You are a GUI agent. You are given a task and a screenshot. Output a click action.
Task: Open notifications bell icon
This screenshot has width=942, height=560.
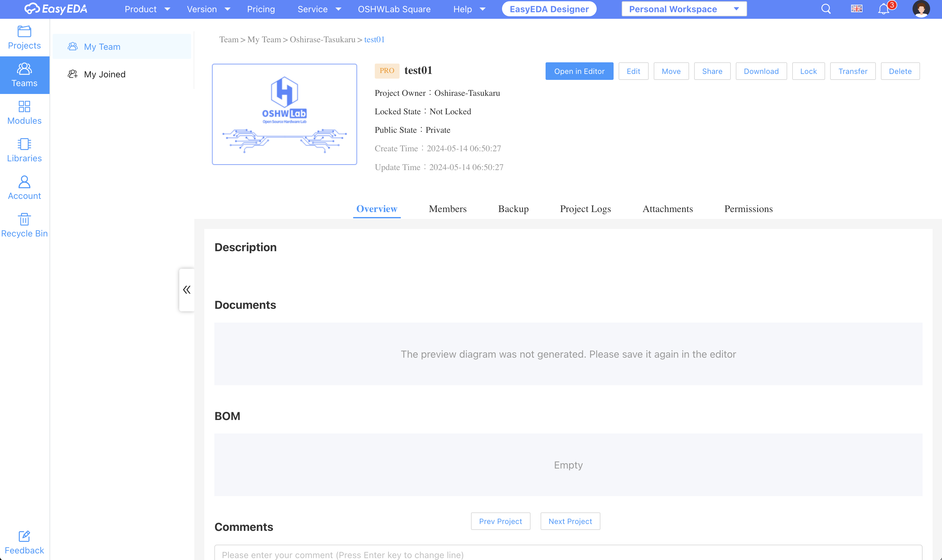(883, 9)
